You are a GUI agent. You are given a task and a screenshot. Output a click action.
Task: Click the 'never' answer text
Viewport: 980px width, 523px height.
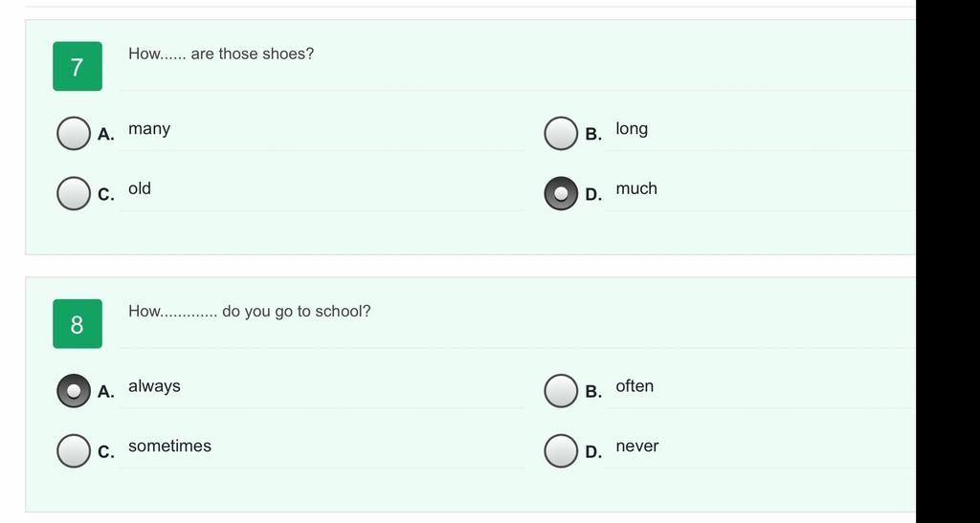[636, 447]
